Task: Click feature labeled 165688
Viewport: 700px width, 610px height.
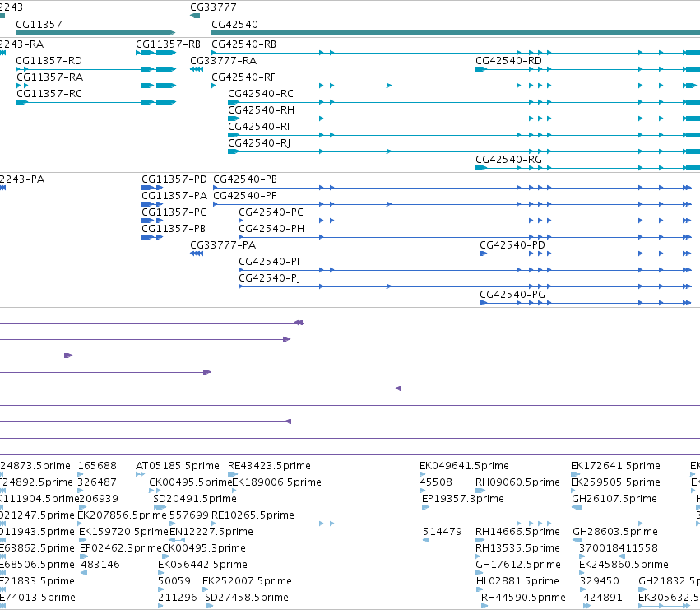Action: [x=97, y=466]
